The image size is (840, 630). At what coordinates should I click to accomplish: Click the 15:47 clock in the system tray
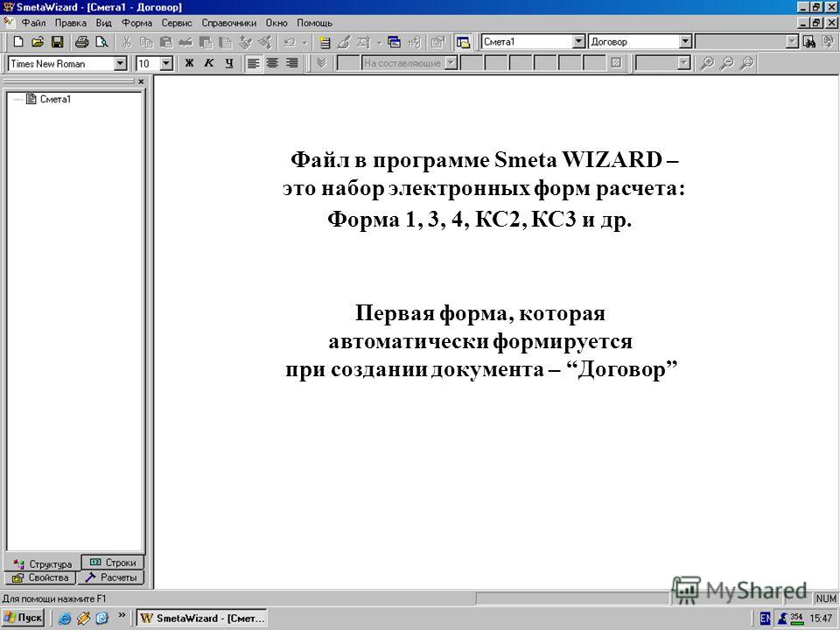click(821, 619)
